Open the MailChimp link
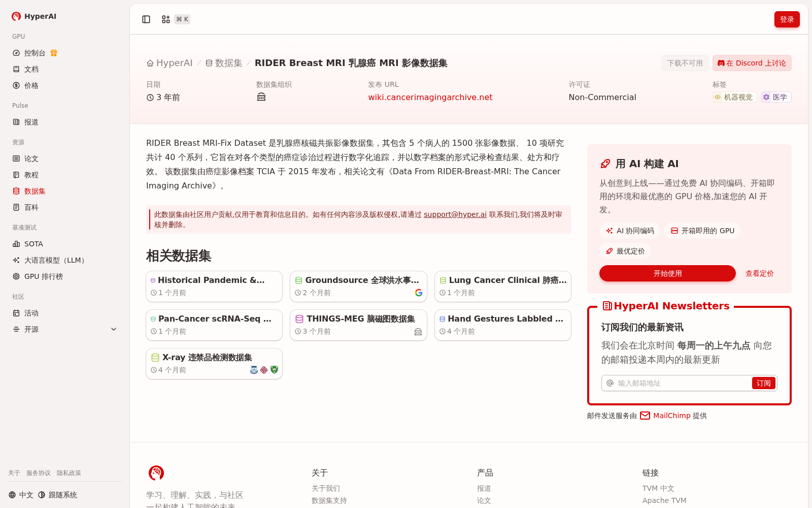This screenshot has width=812, height=508. (665, 416)
